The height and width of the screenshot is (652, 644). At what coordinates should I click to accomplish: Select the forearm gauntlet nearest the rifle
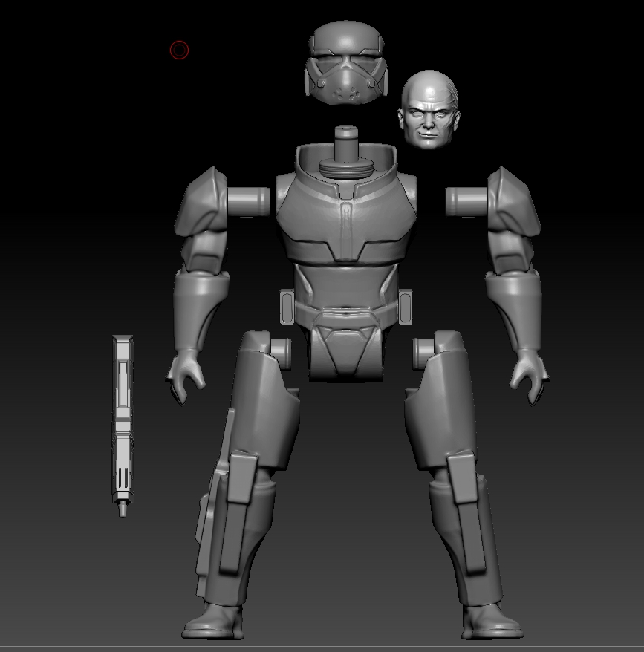pyautogui.click(x=200, y=310)
